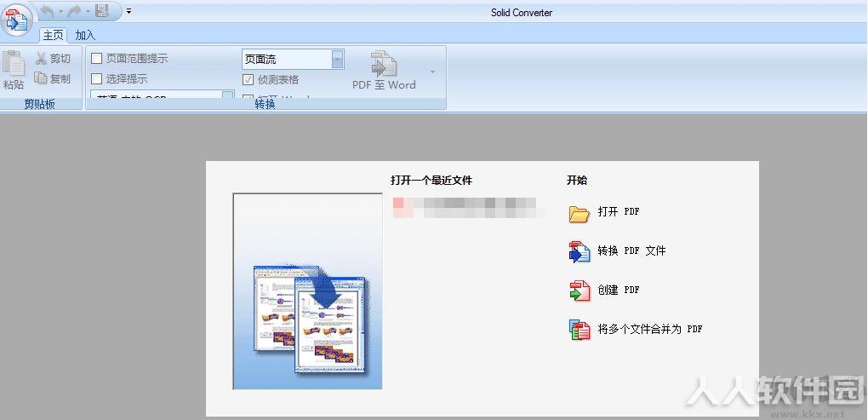Click the recent file's red PDF icon

tap(402, 207)
